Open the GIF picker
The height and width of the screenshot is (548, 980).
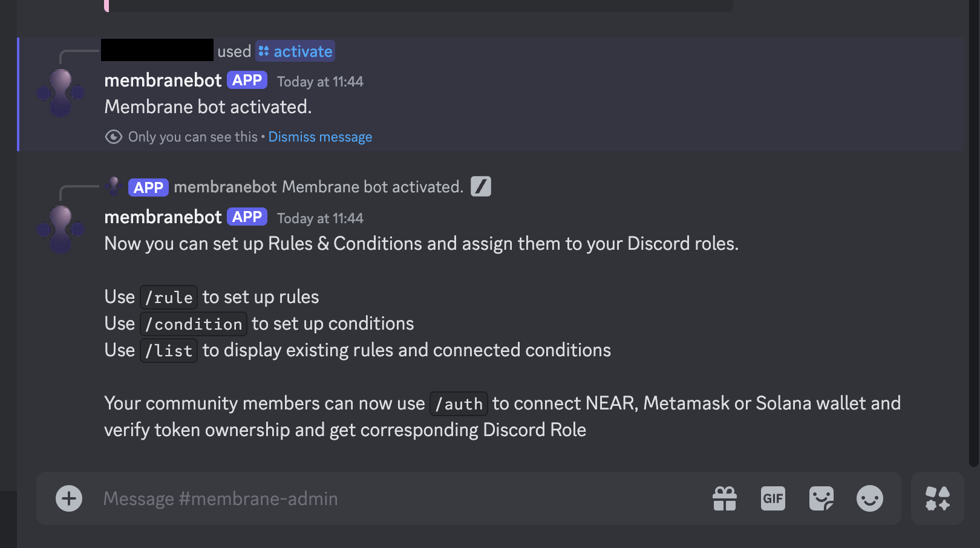pos(773,498)
